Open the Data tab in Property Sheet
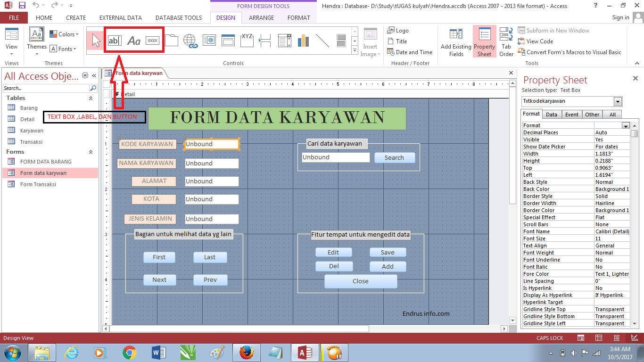The height and width of the screenshot is (362, 644). (552, 114)
